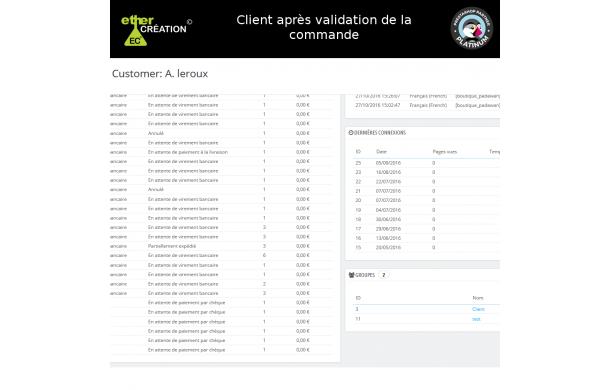
Task: Click connexion ID 17
Action: [358, 229]
